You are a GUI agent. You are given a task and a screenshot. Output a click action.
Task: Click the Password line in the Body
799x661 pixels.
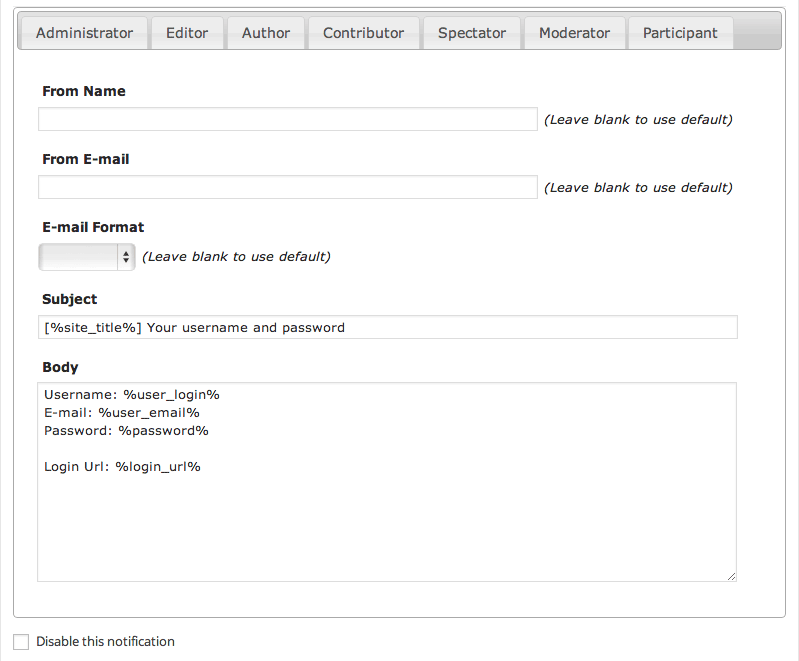tap(126, 431)
